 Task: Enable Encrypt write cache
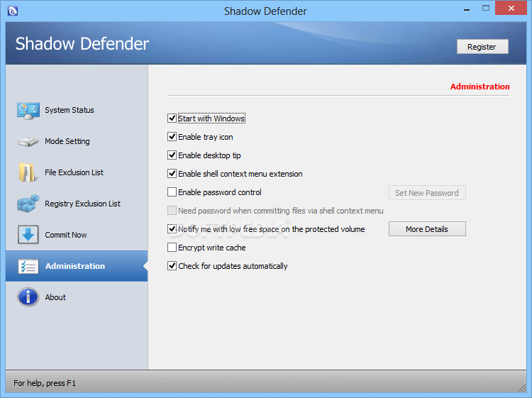click(172, 248)
